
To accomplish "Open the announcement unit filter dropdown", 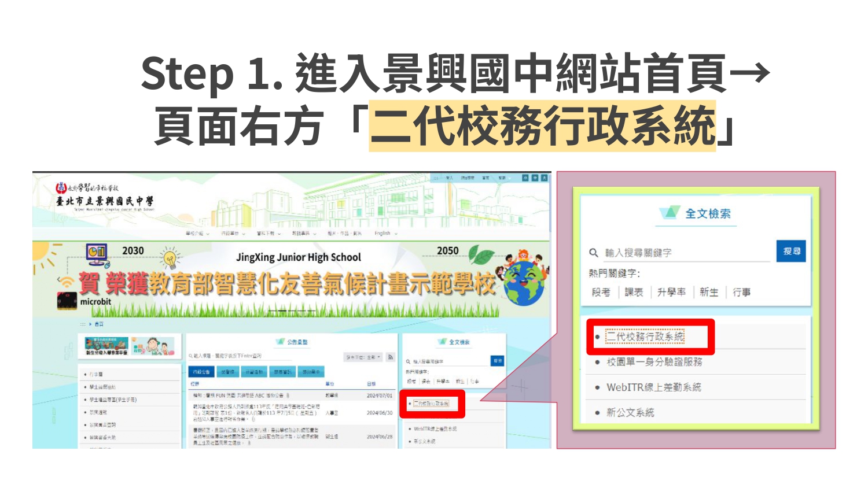I will pos(363,357).
